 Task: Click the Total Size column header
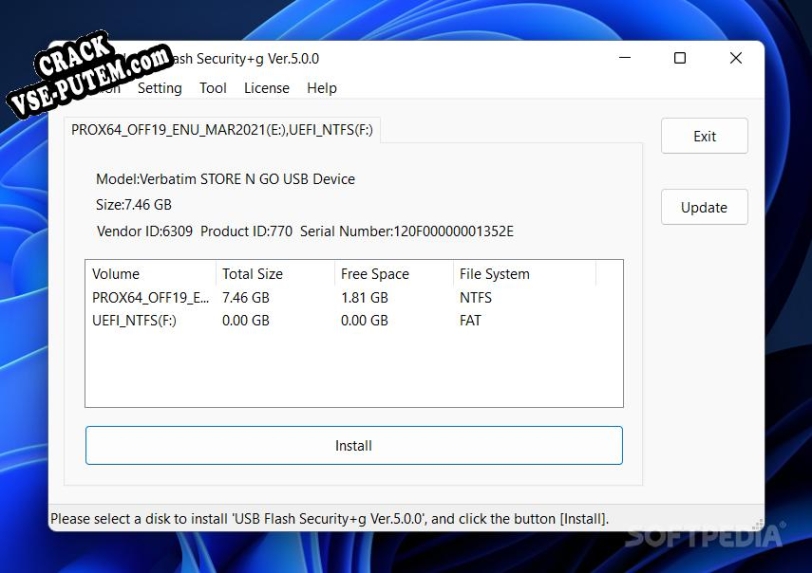click(x=275, y=274)
